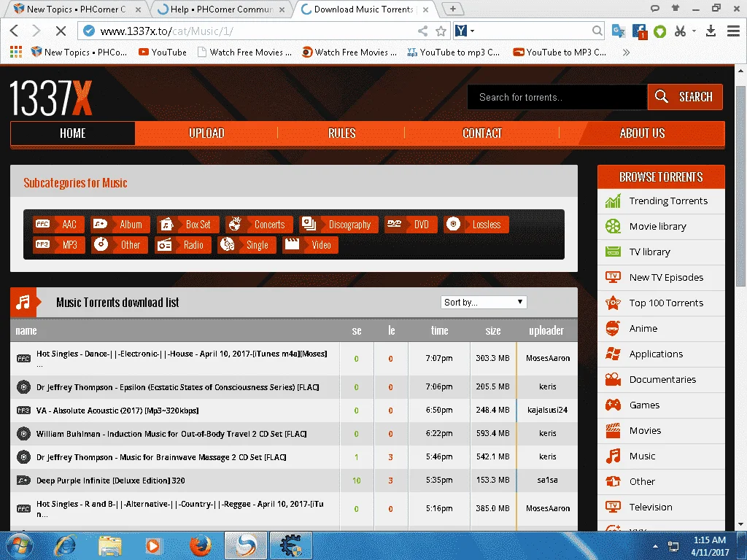
Task: Select the AAC subcategory button
Action: [58, 225]
